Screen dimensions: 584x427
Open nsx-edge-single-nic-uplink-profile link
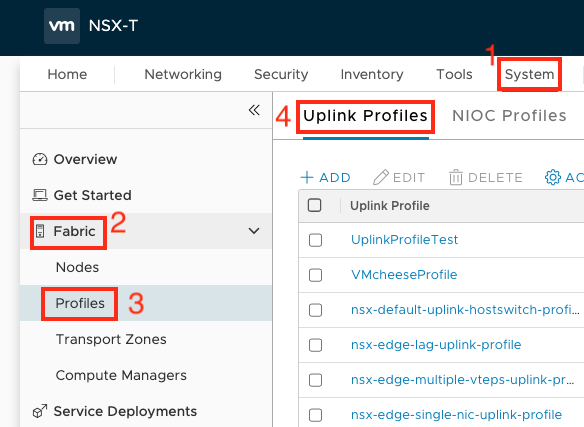[456, 415]
